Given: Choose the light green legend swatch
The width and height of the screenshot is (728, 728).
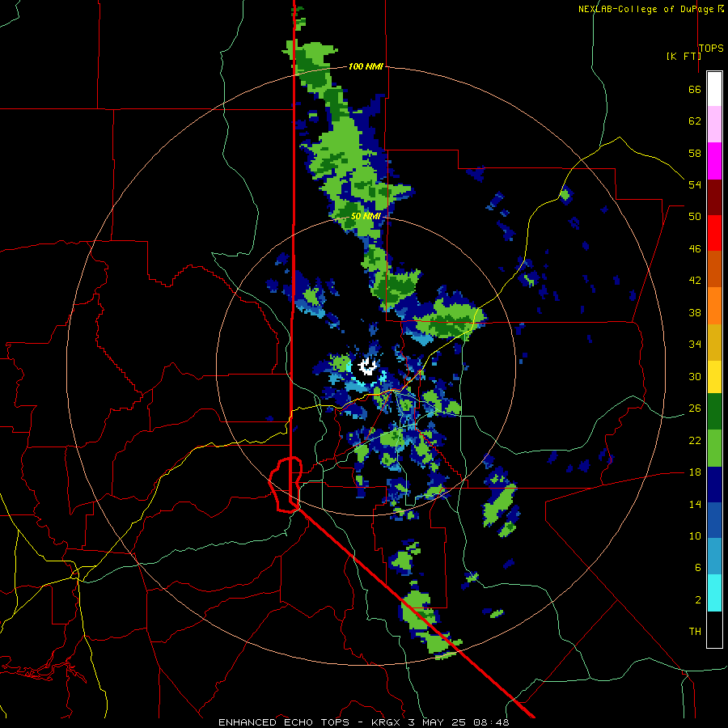Looking at the screenshot, I should pyautogui.click(x=714, y=448).
